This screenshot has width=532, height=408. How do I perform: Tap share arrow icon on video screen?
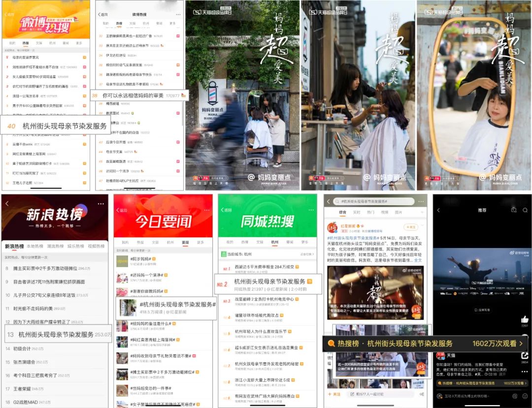[x=525, y=355]
